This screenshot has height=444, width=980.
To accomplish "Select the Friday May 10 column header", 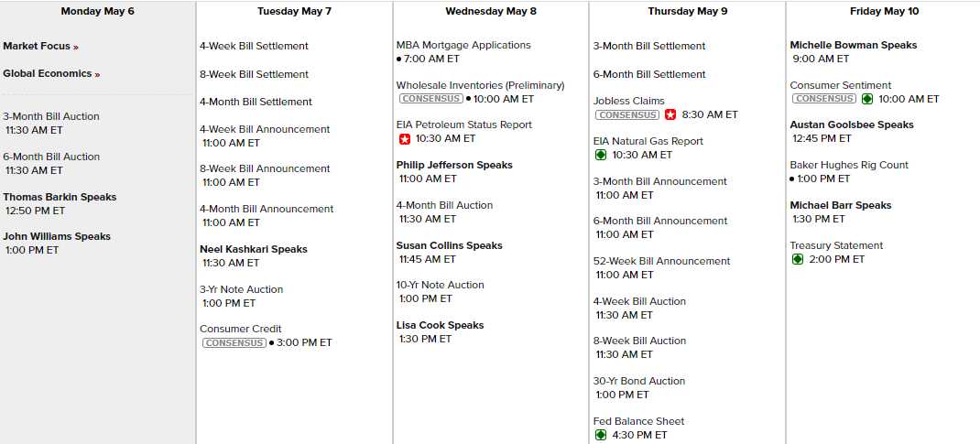I will pyautogui.click(x=883, y=12).
